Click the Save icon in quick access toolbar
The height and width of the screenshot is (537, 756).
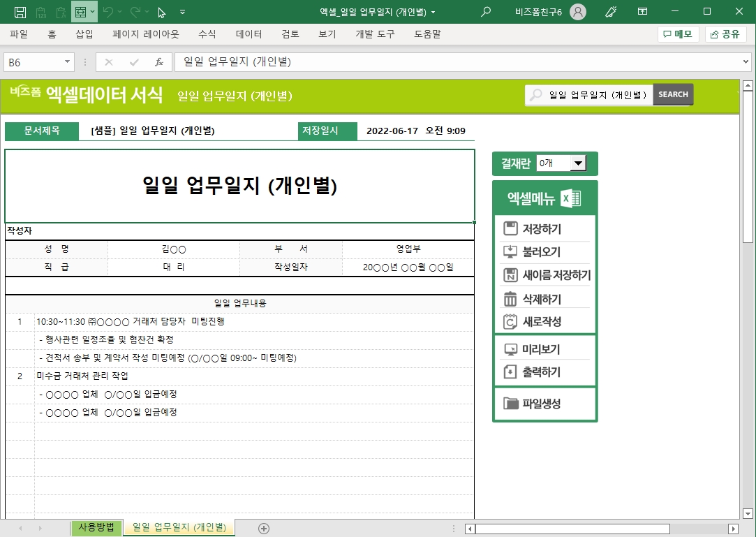point(20,12)
